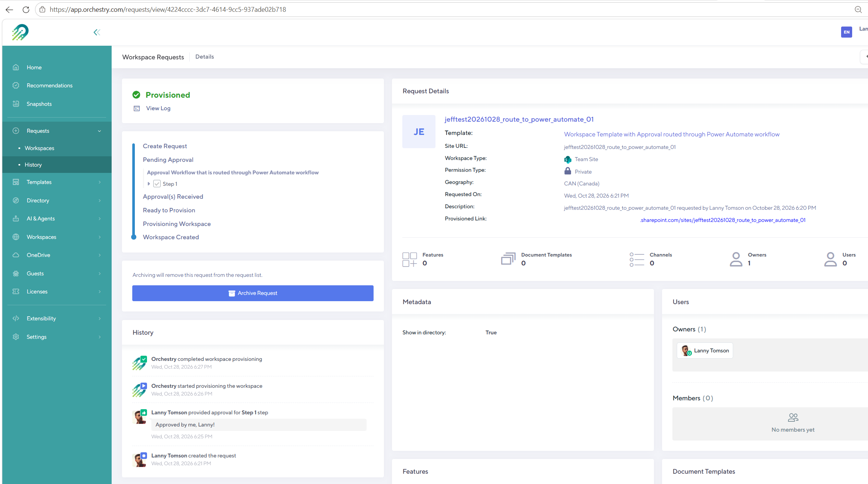
Task: Click the Features grid icon
Action: (410, 259)
